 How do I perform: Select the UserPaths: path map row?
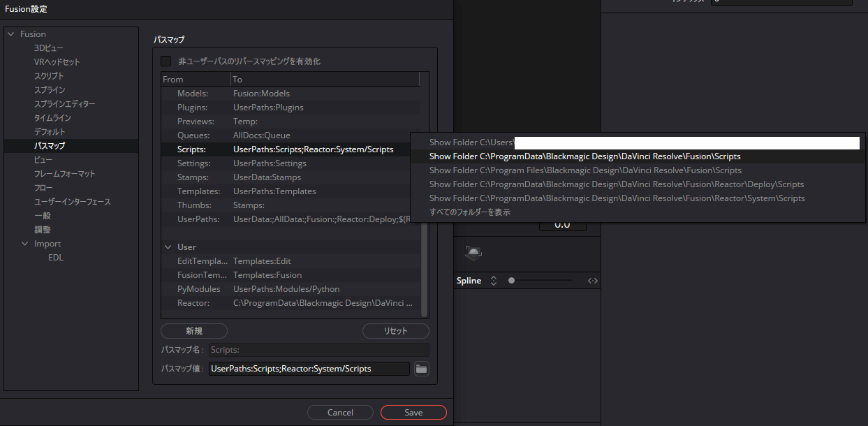(290, 219)
